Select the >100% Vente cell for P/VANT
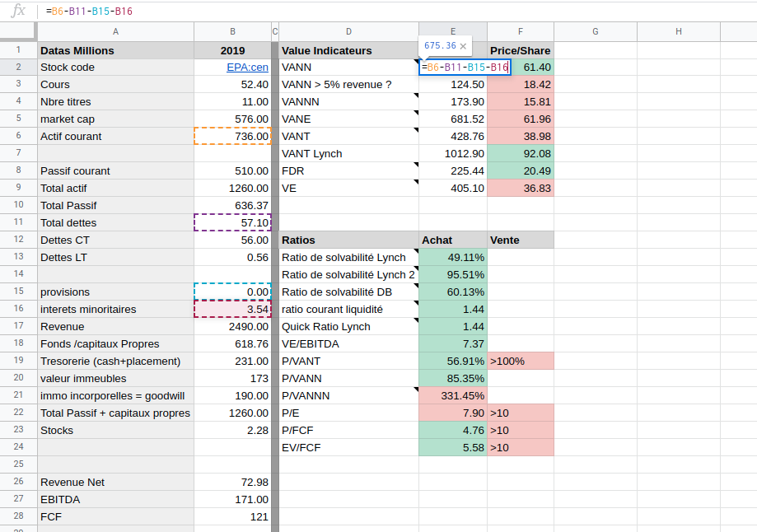Screen dimensions: 757x532 click(520, 361)
